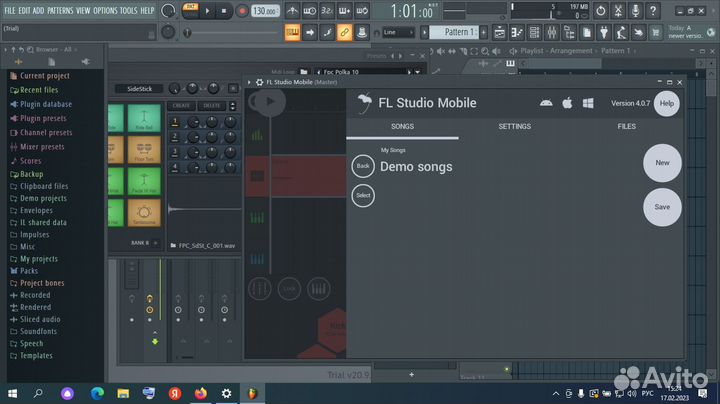The width and height of the screenshot is (720, 404).
Task: Adjust the main volume knob
Action: click(168, 11)
